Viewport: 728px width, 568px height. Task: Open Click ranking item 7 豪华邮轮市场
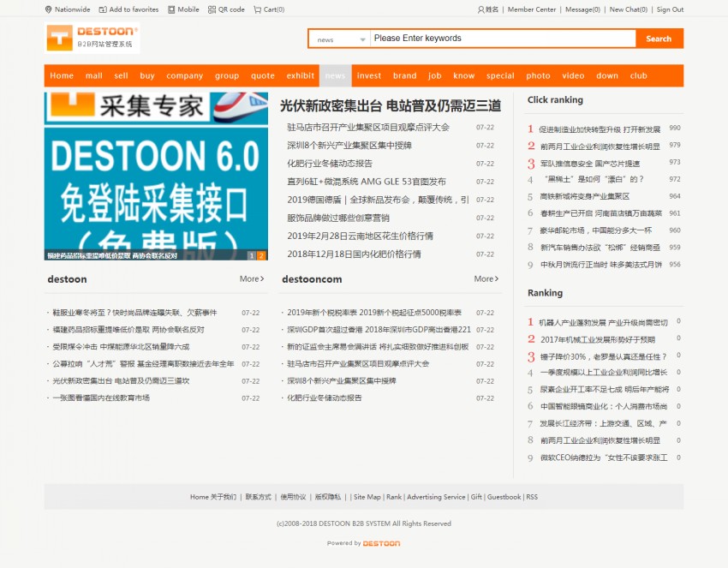(x=596, y=230)
